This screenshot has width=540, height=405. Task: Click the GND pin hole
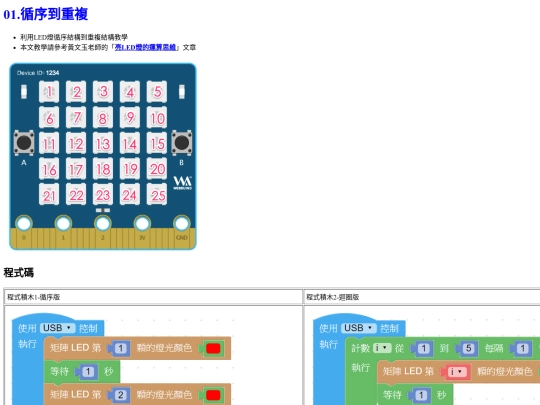coord(182,224)
